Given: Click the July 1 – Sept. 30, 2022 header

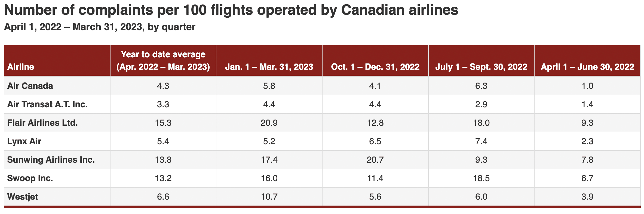Looking at the screenshot, I should tap(481, 67).
